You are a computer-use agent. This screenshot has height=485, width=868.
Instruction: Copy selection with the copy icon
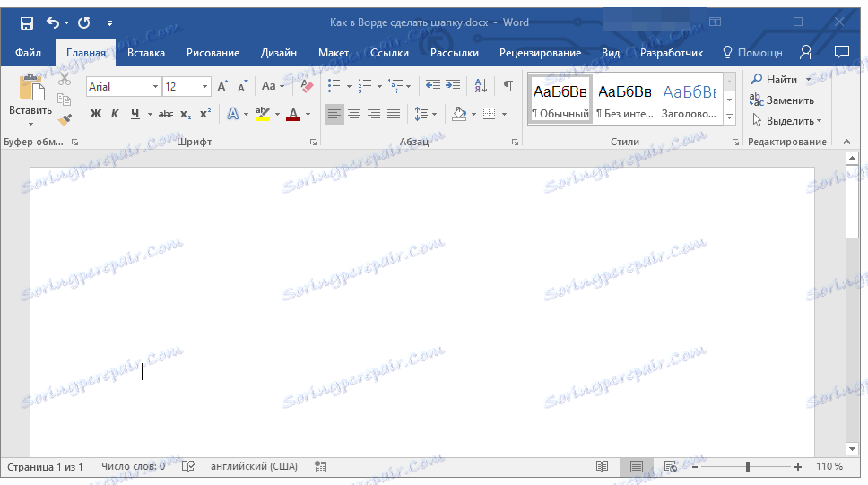point(65,100)
